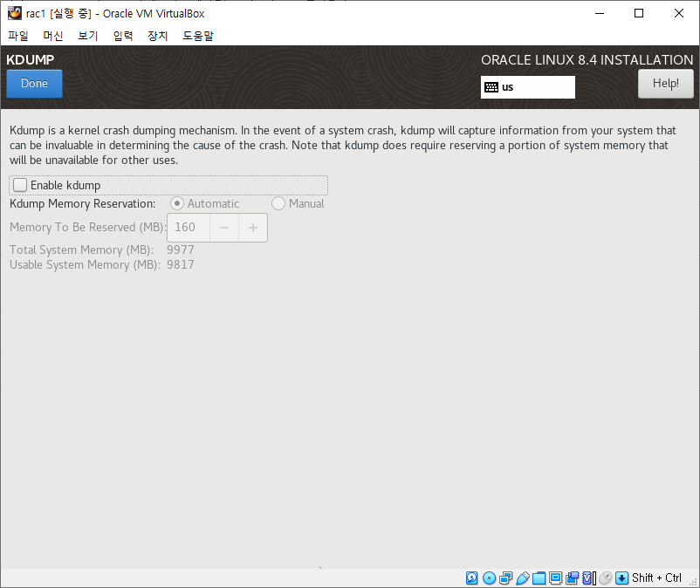The image size is (700, 588).
Task: Open the shared folders status icon
Action: [x=539, y=578]
